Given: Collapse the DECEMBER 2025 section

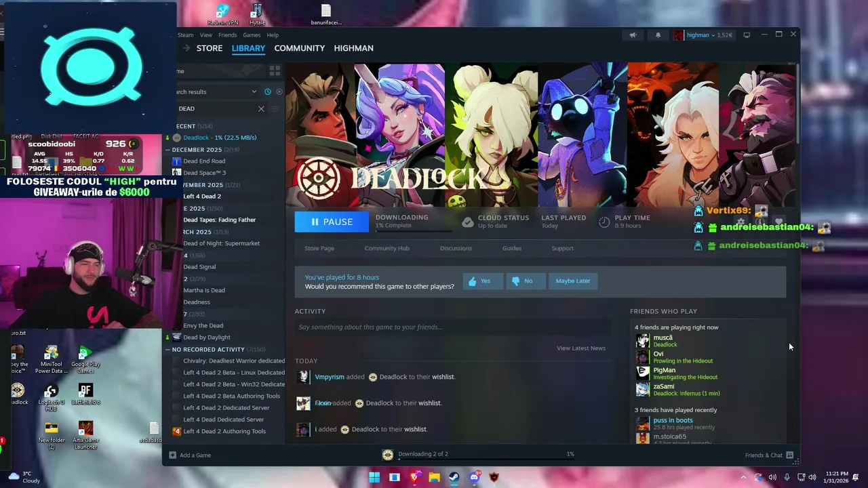Looking at the screenshot, I should 168,149.
